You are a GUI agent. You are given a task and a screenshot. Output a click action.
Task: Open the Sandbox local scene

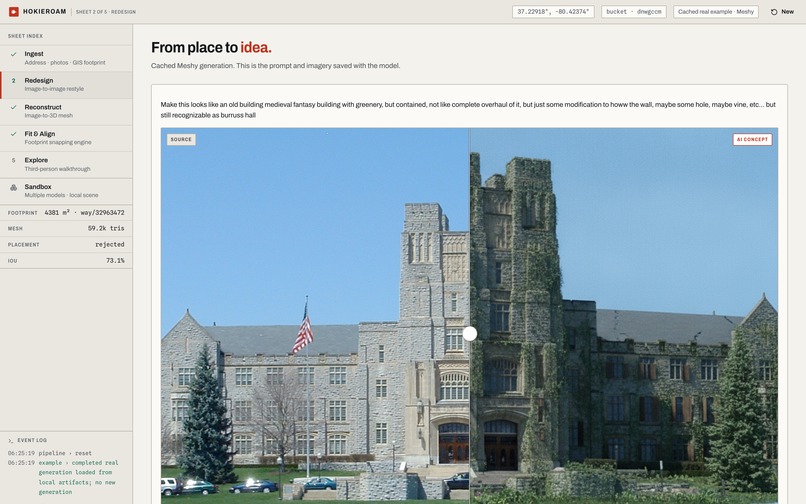66,191
